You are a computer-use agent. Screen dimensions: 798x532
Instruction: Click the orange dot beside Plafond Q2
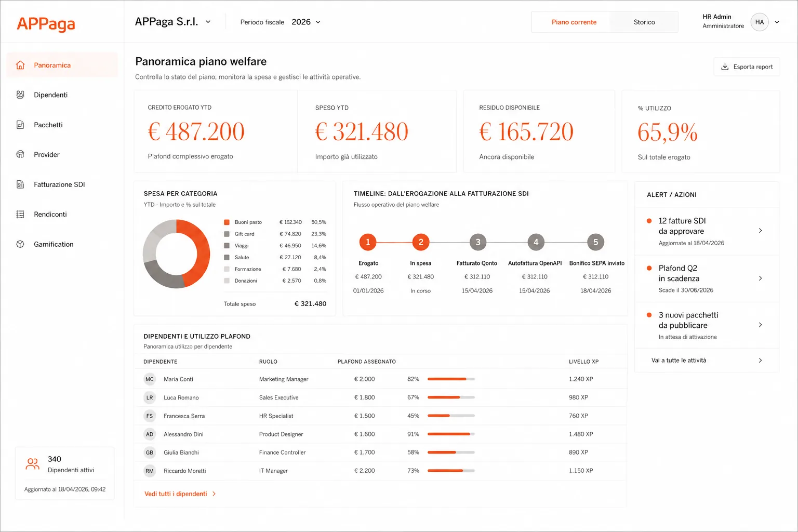coord(649,268)
